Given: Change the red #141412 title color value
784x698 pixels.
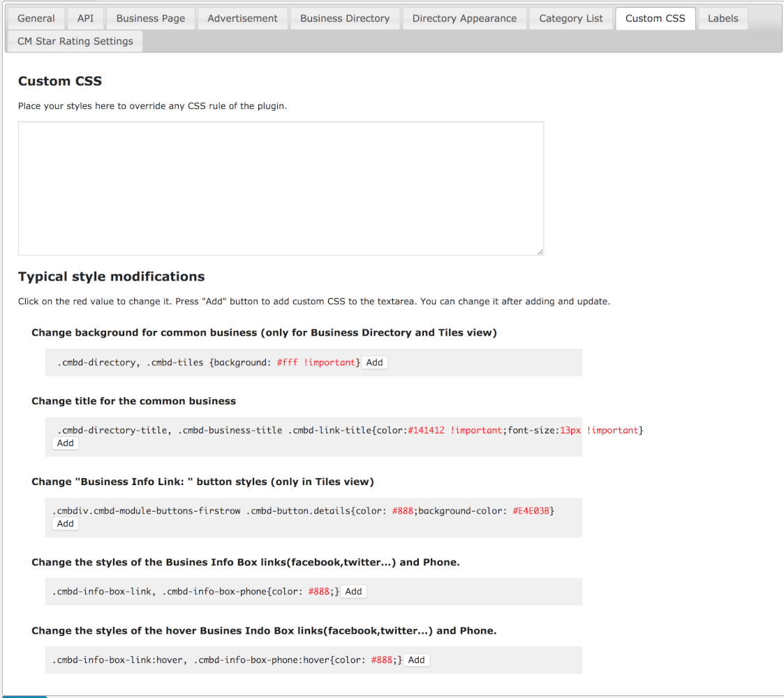Looking at the screenshot, I should pos(426,431).
